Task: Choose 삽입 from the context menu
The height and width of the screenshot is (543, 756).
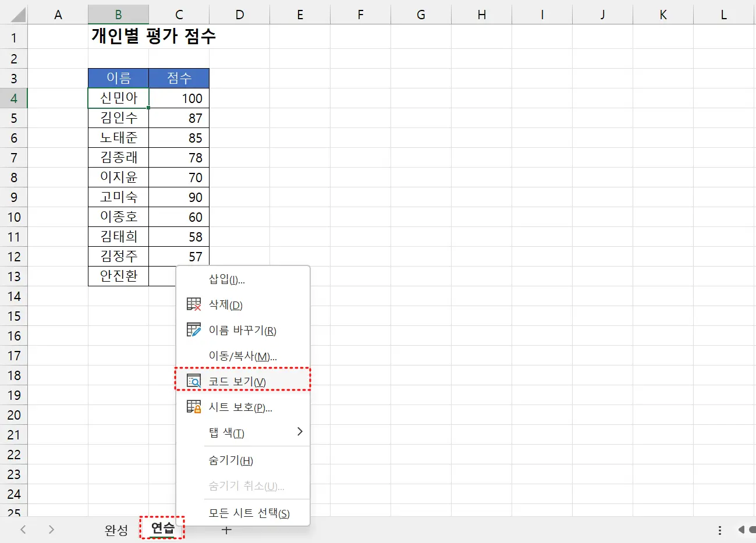Action: click(x=243, y=279)
